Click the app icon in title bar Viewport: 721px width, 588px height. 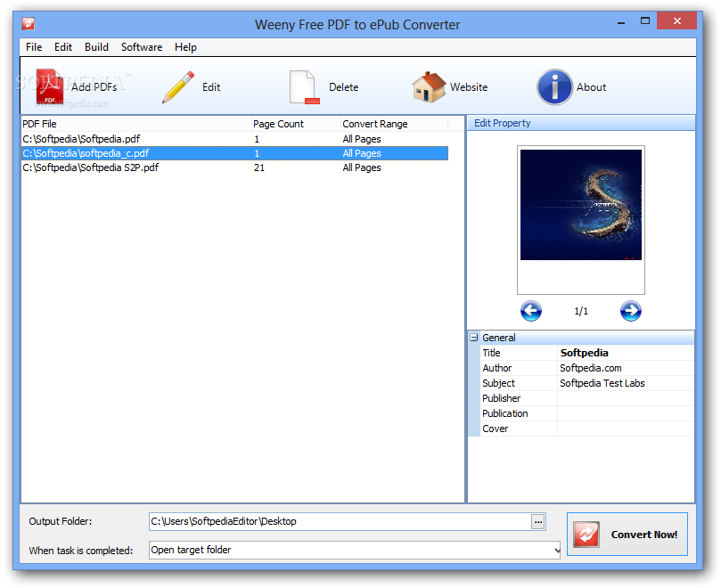point(28,23)
